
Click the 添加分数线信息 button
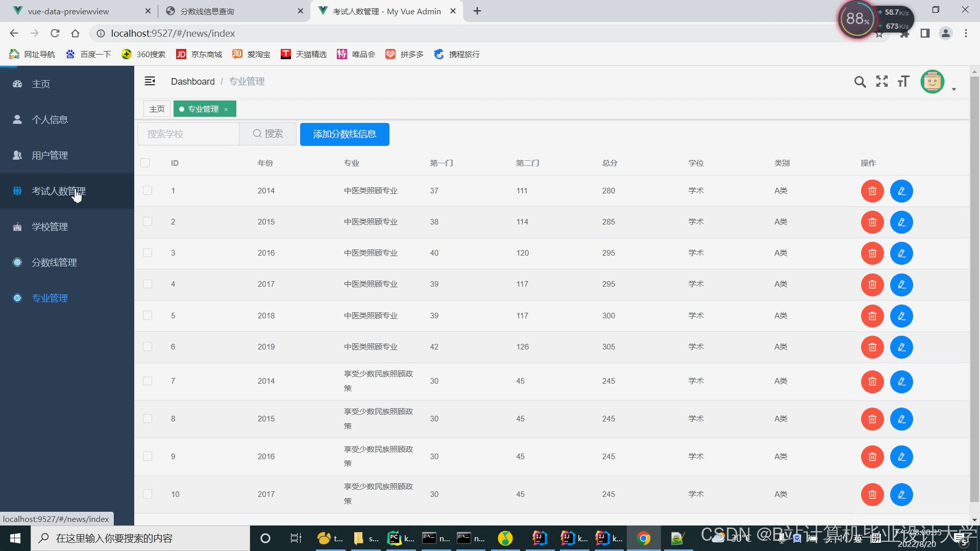tap(345, 134)
